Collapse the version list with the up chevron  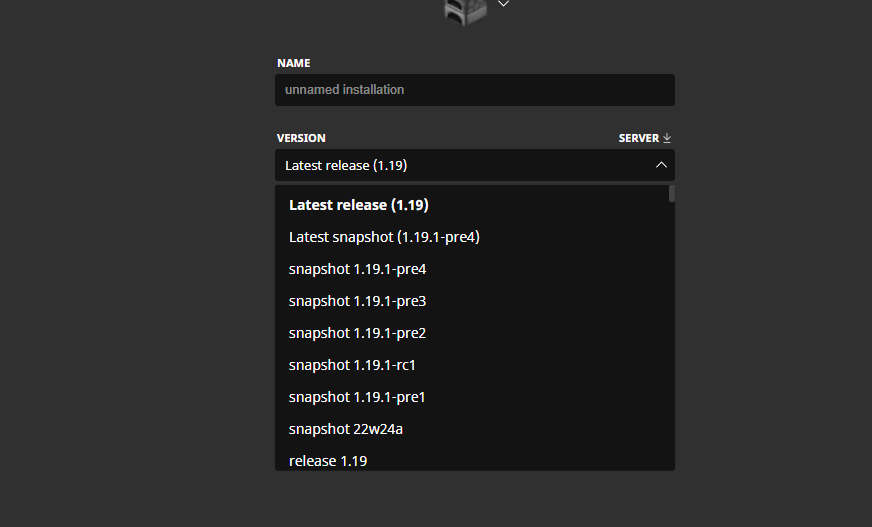click(x=660, y=165)
